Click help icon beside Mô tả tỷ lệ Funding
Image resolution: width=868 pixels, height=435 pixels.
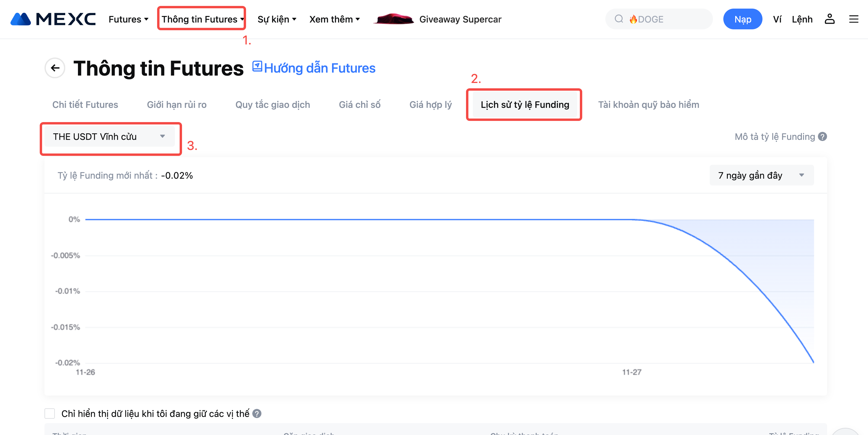click(823, 137)
